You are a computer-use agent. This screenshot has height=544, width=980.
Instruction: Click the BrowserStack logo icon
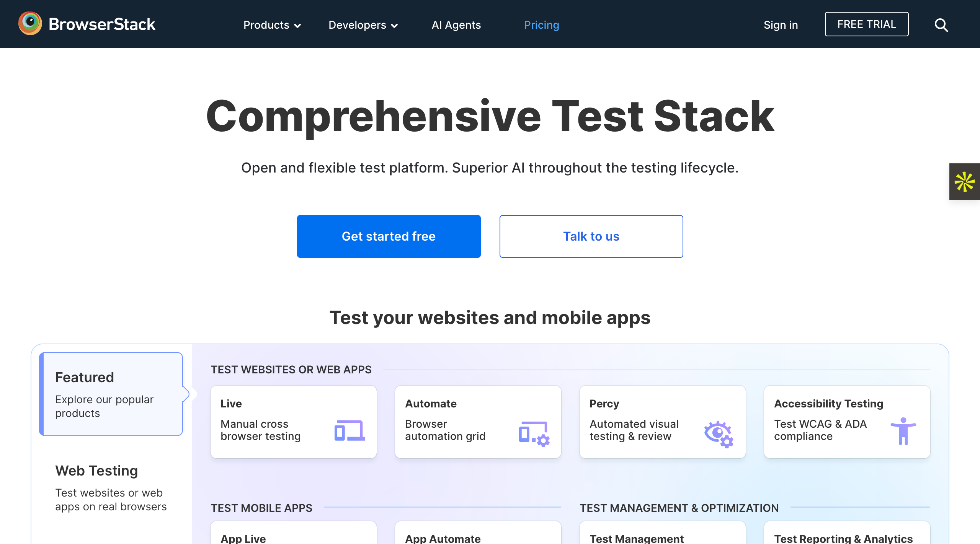tap(30, 24)
